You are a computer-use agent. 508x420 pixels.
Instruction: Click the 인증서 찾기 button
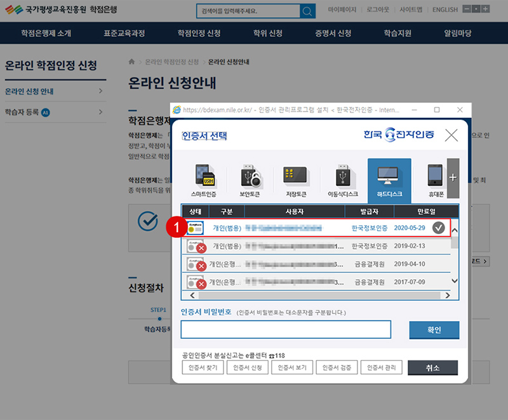click(x=203, y=368)
